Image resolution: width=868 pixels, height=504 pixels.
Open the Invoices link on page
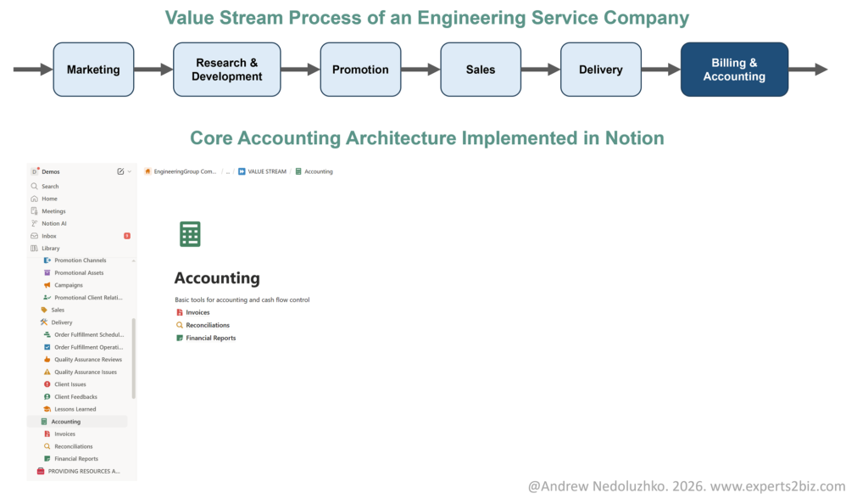[x=198, y=312]
